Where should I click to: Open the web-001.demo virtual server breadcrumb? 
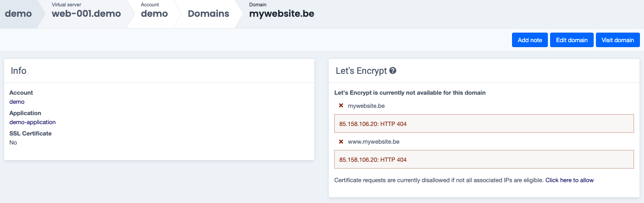click(86, 14)
